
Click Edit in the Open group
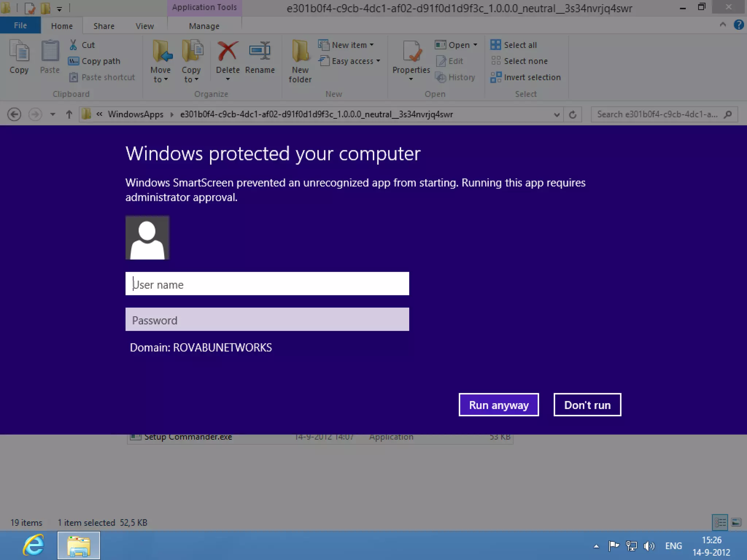click(449, 61)
